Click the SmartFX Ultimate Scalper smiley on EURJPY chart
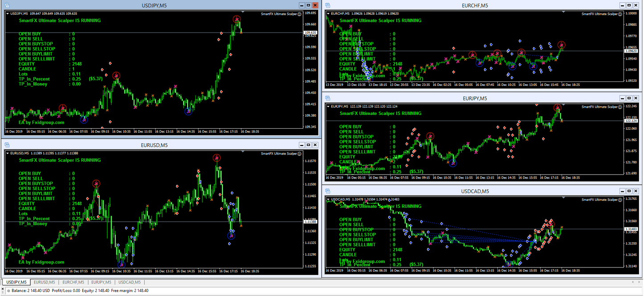This screenshot has height=296, width=644. [619, 107]
